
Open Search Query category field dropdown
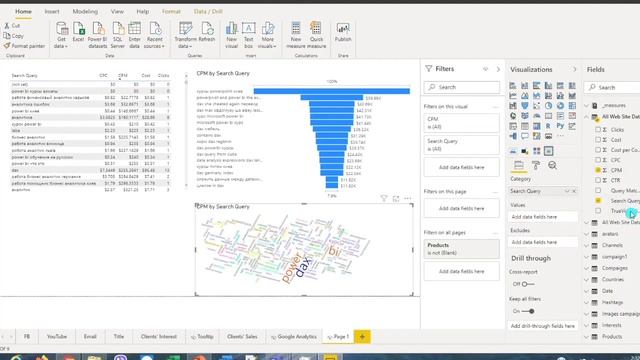point(567,191)
